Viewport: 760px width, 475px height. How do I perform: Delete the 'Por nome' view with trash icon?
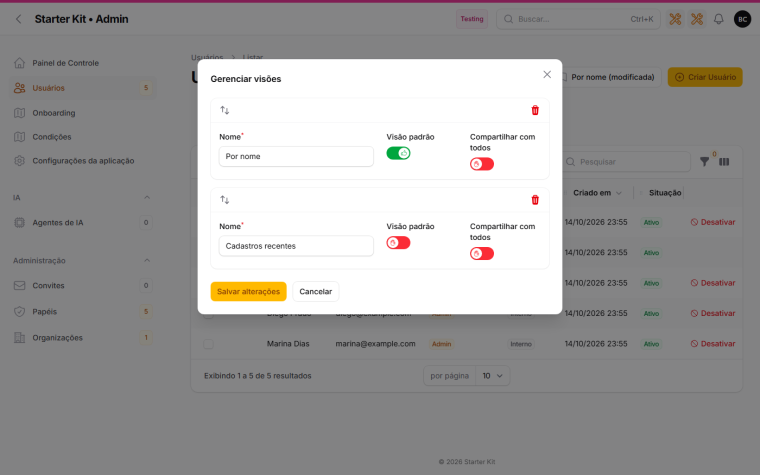click(535, 110)
